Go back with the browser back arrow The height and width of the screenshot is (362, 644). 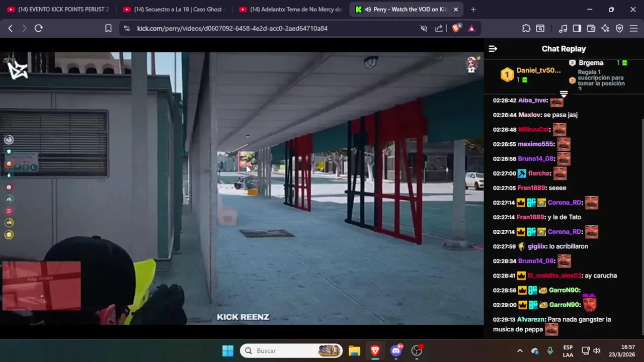pyautogui.click(x=10, y=29)
